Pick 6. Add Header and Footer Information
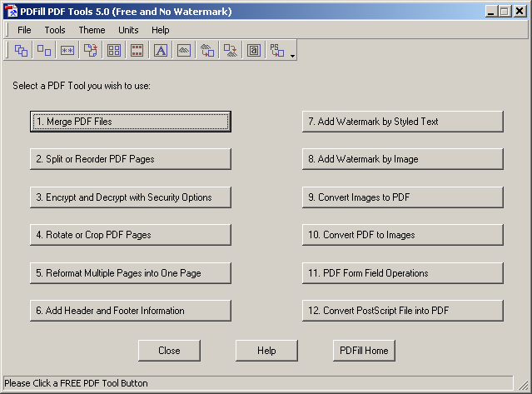 [131, 310]
